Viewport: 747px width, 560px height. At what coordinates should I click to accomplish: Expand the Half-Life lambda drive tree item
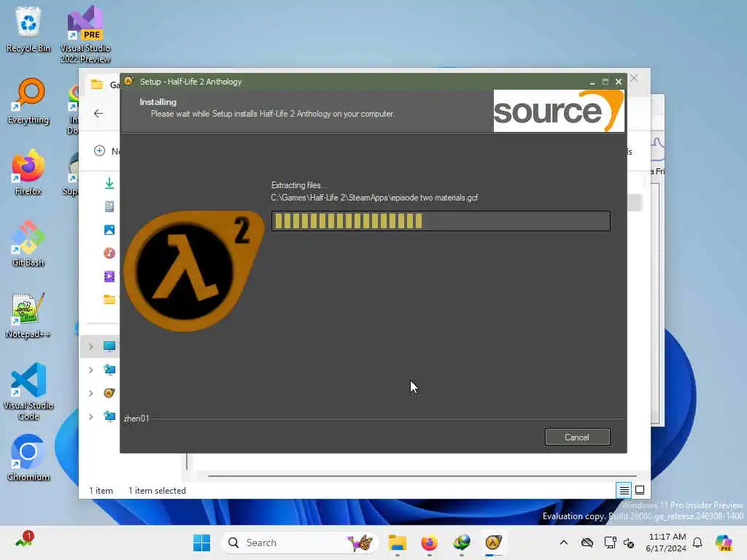point(90,393)
